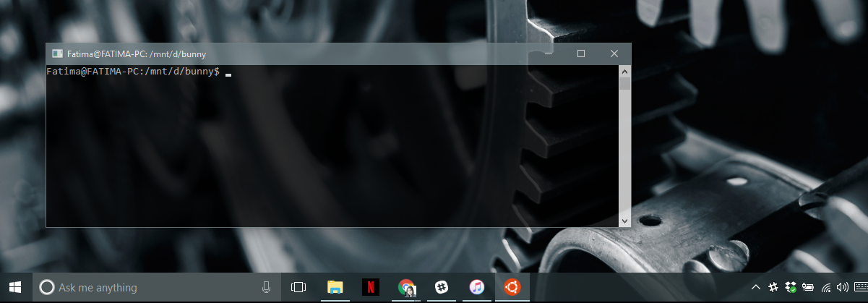Screen dimensions: 868x303
Task: Minimize the Bash terminal window
Action: pyautogui.click(x=549, y=54)
